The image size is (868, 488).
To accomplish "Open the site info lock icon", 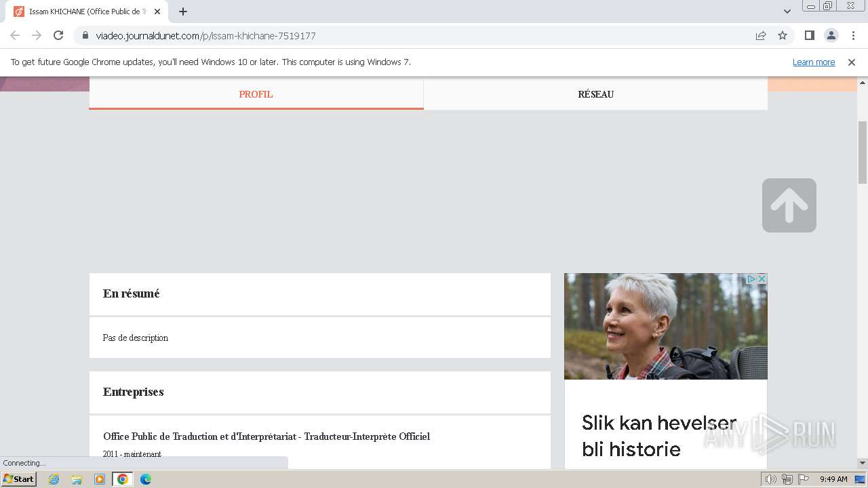I will pos(85,35).
